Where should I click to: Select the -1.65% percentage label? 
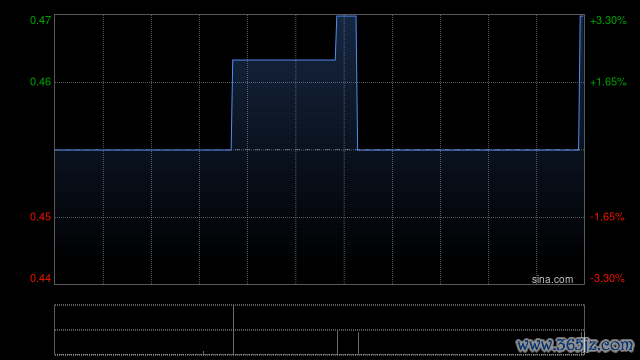click(x=607, y=217)
